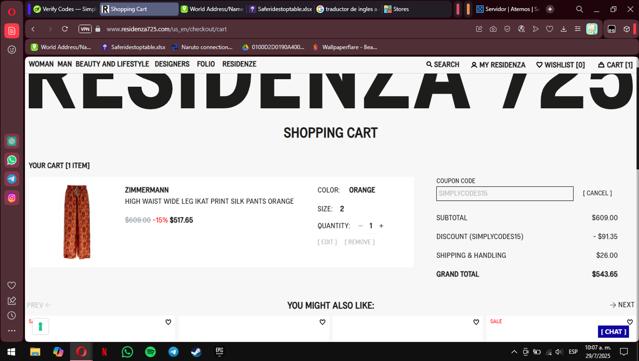Screen dimensions: 639x361
Task: Click NEXT arrow in recommendations
Action: tap(622, 305)
